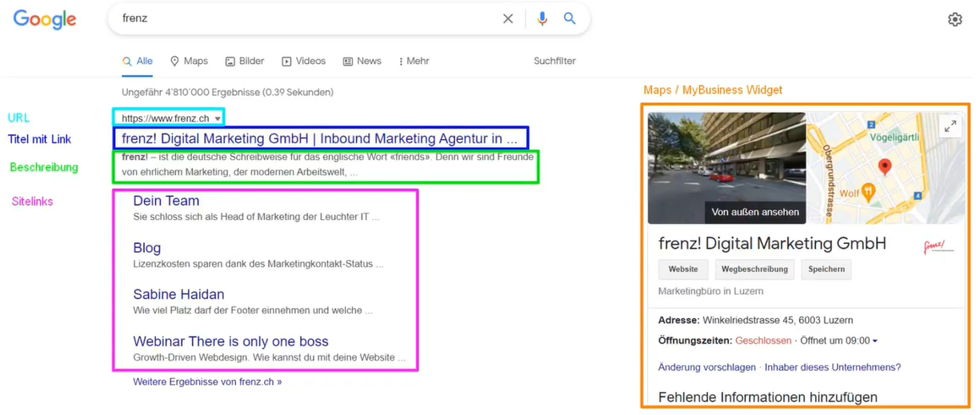Open settings gear icon
Viewport: 980px width, 415px height.
[x=954, y=19]
